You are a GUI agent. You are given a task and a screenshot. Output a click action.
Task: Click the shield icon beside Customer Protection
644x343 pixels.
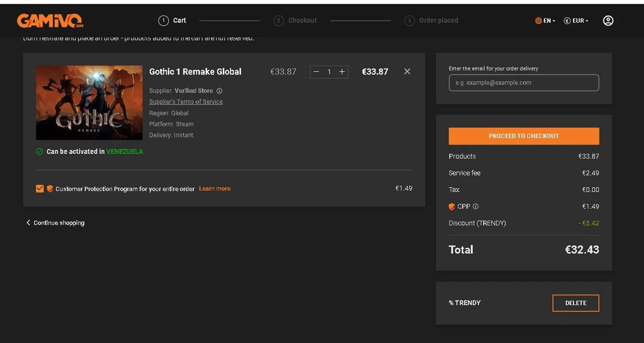click(x=50, y=189)
